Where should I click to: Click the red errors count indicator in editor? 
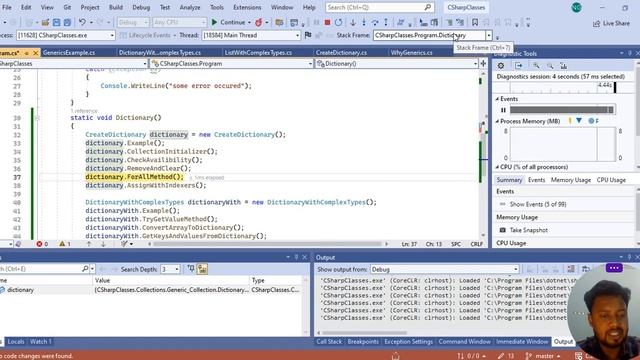pyautogui.click(x=42, y=244)
